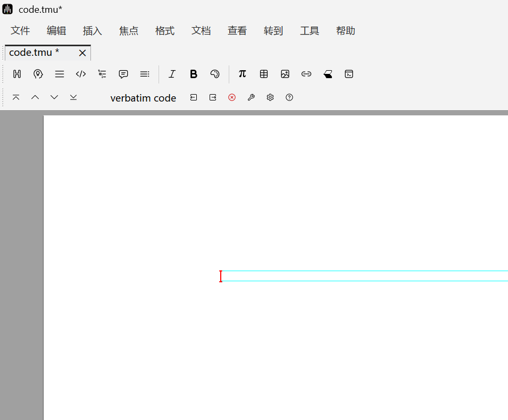Insert an image using the picture icon
The width and height of the screenshot is (508, 420).
tap(285, 74)
